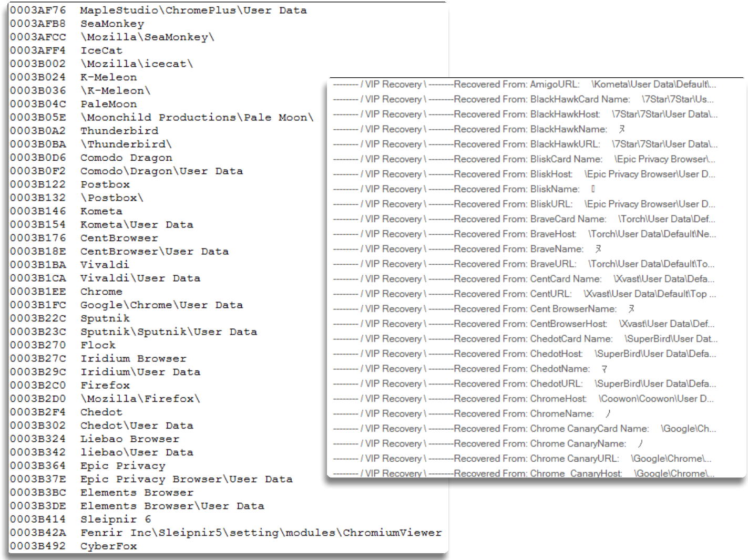Screen dimensions: 748x560
Task: Click the string at offset 0003AF76
Action: [193, 11]
